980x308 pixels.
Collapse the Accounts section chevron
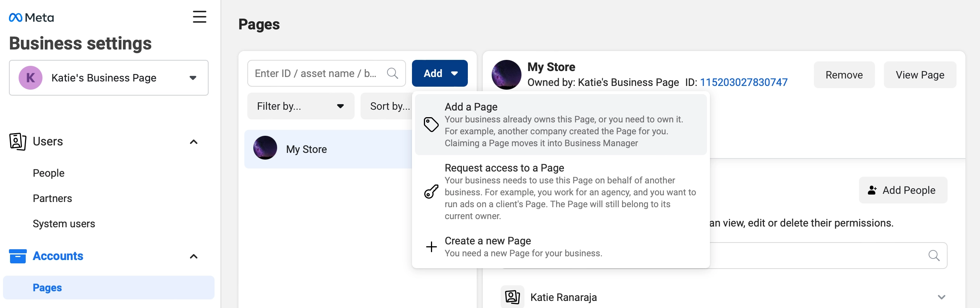193,256
